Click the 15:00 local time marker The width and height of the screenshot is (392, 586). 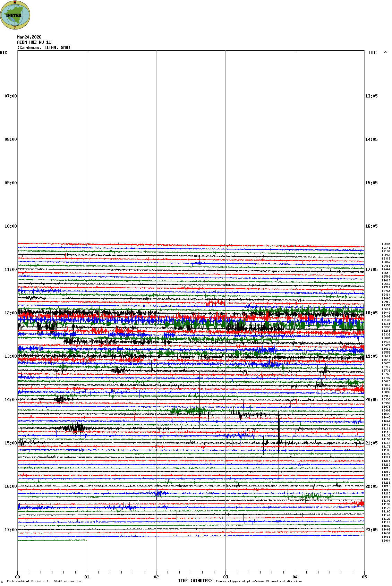[10, 443]
